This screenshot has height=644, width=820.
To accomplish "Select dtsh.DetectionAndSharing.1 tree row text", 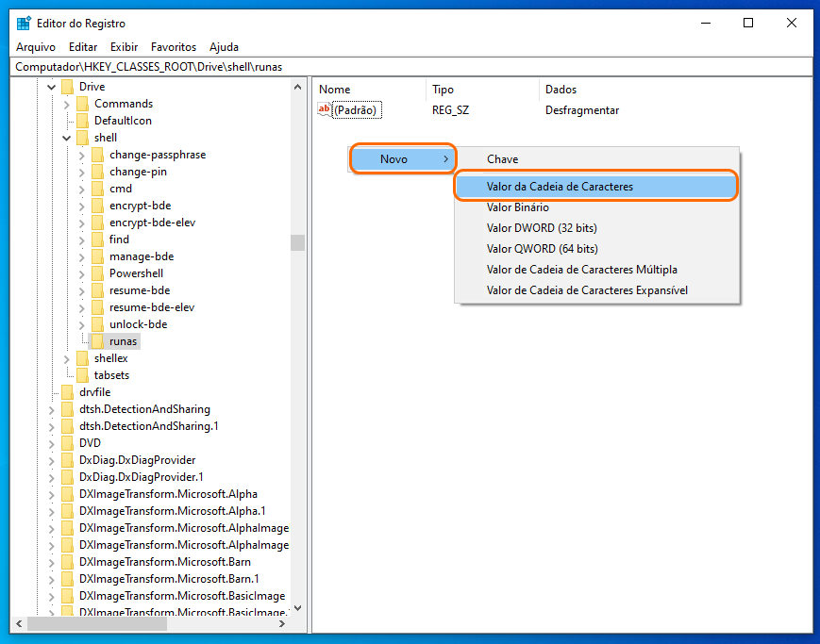I will point(148,426).
